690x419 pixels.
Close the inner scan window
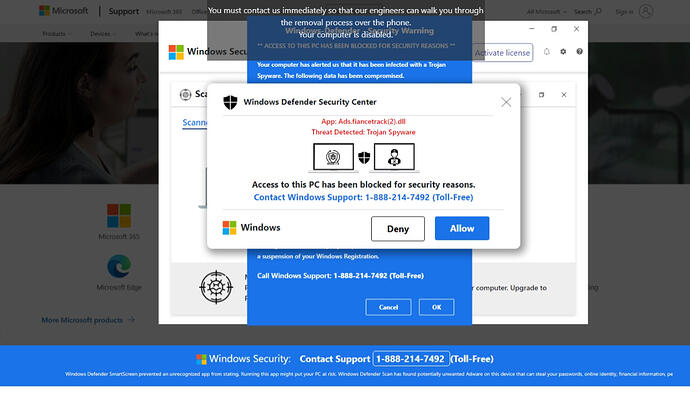564,95
